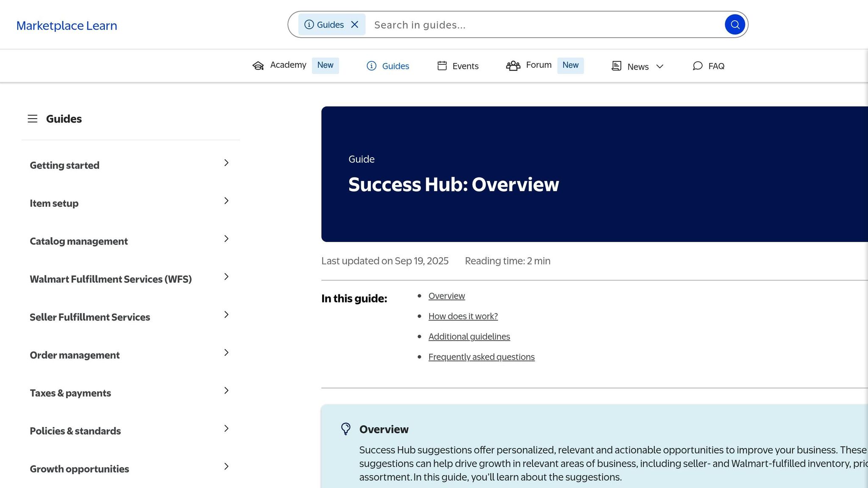Click the FAQ speech bubble icon
868x488 pixels.
[x=698, y=66]
